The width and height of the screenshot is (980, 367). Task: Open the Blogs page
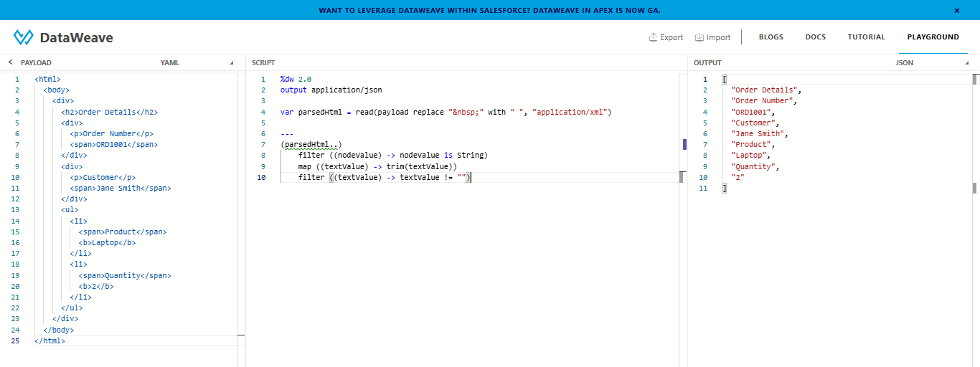(771, 37)
